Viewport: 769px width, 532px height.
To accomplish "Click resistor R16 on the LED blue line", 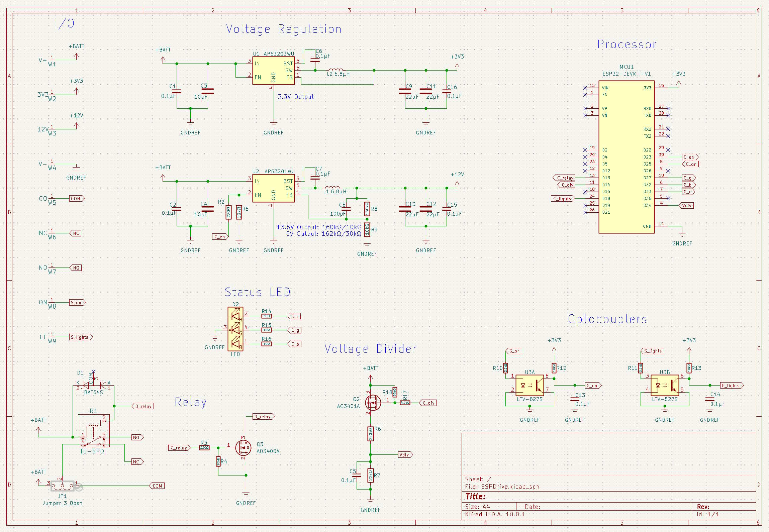I will pos(267,344).
